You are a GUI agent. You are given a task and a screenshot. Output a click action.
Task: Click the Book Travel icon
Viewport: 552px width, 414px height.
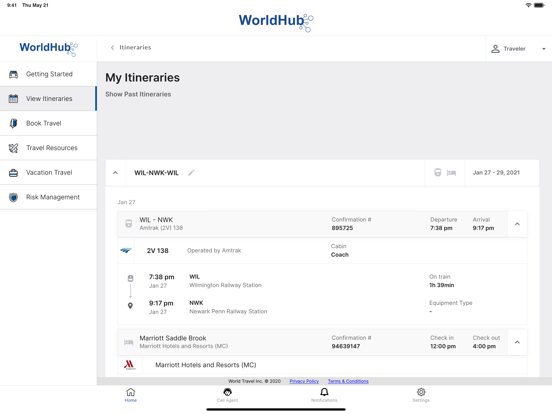[x=13, y=123]
